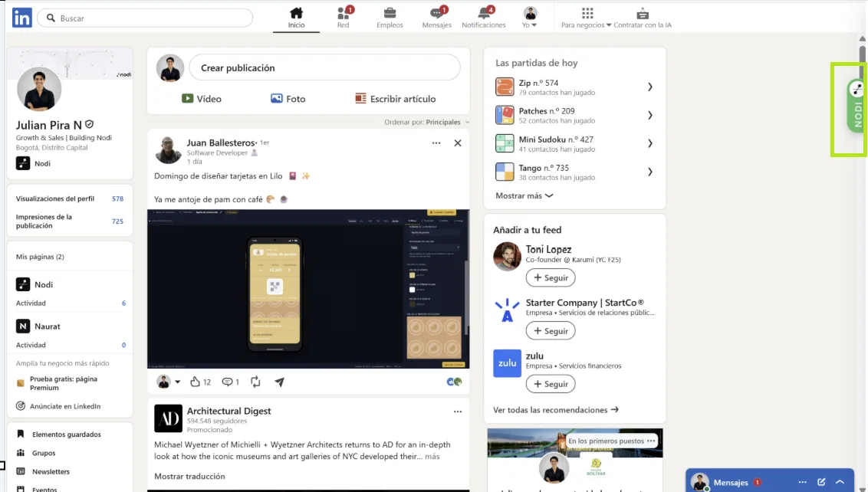Follow Toni Lopez with Seguir
This screenshot has width=868, height=492.
(x=551, y=278)
